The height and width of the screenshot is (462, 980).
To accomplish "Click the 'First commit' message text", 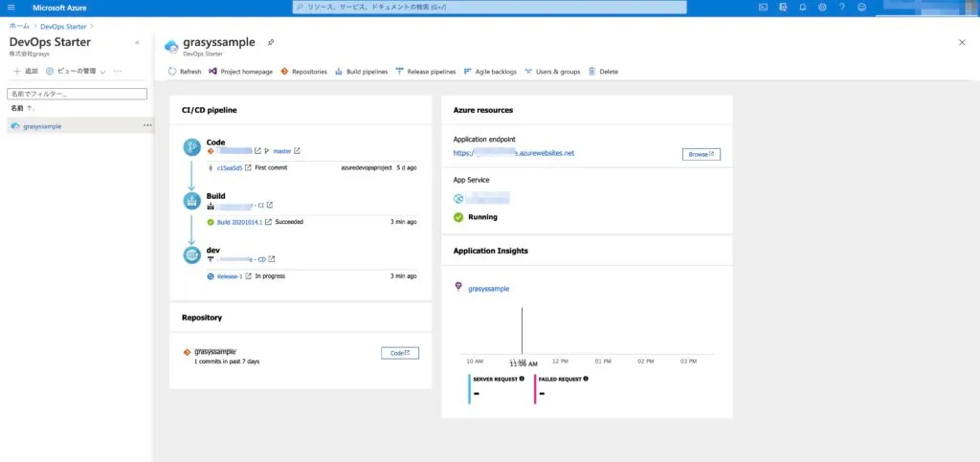I will pos(271,168).
